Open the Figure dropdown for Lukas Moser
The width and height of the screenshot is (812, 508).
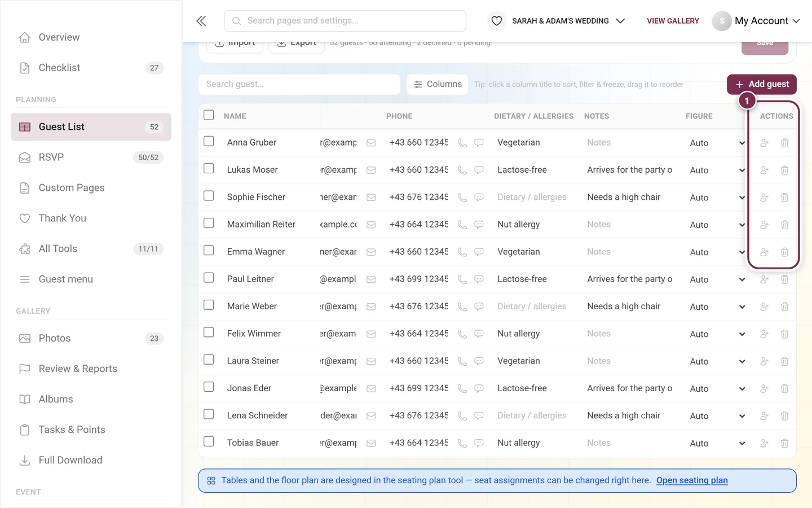tap(717, 170)
